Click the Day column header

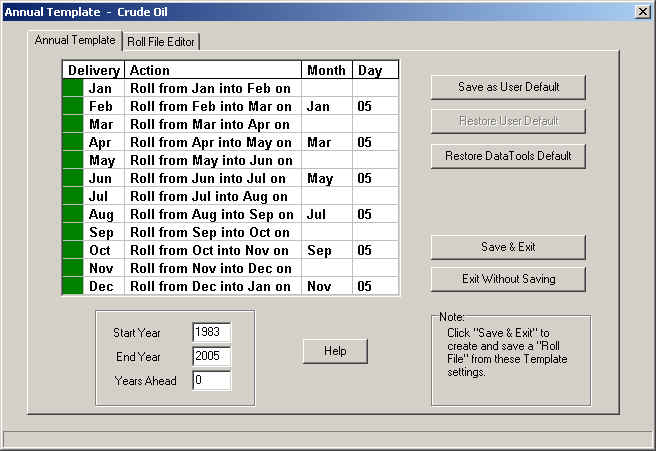pos(375,70)
